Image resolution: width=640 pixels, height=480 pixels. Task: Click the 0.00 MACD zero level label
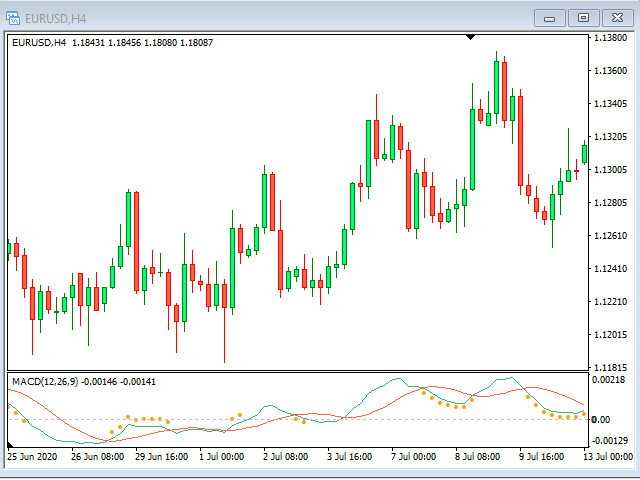[600, 420]
